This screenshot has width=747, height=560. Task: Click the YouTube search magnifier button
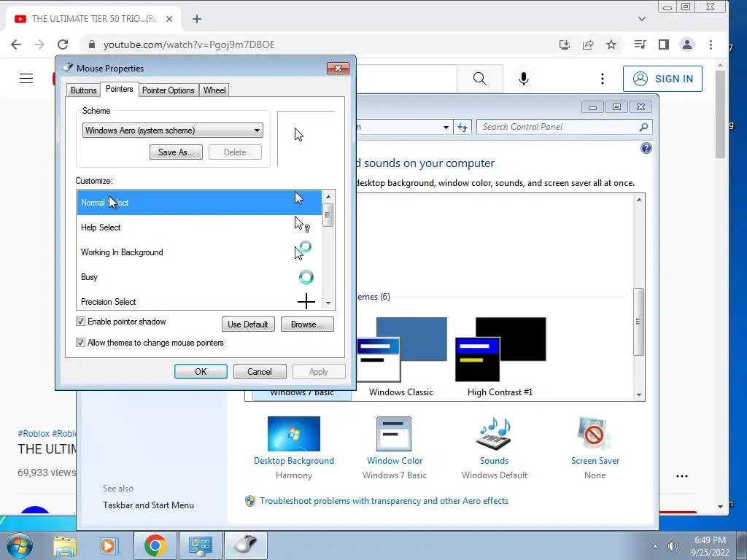pos(480,79)
